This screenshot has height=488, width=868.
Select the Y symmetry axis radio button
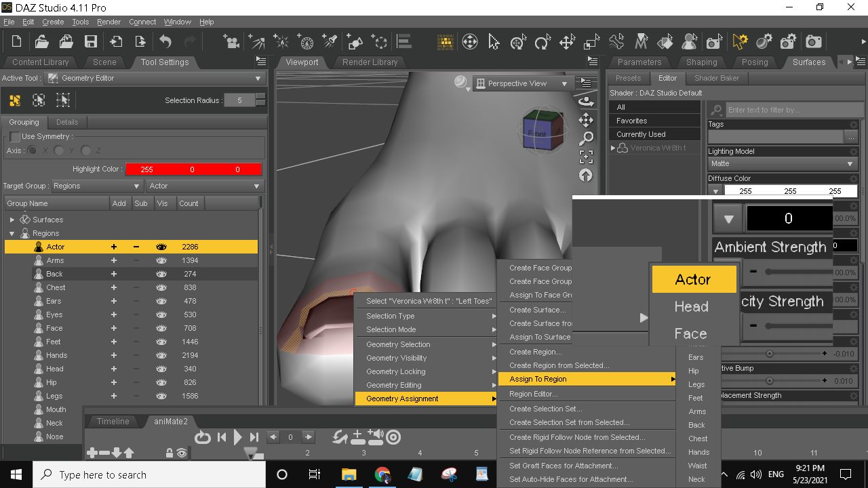pos(59,150)
